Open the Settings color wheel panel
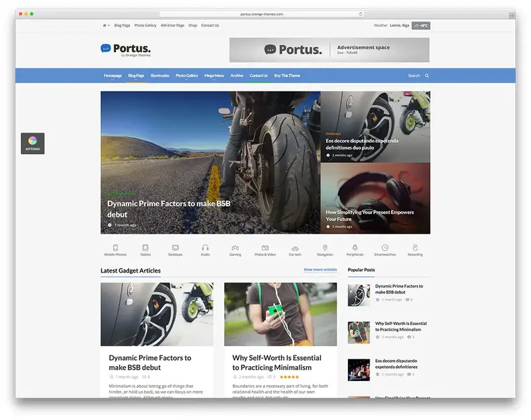Viewport: 531px width, 420px height. (32, 143)
